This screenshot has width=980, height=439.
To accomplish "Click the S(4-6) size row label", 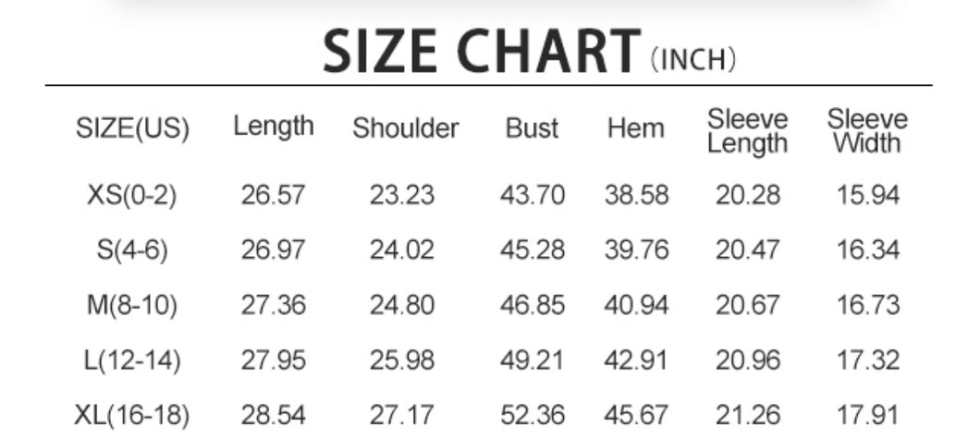I will point(132,250).
